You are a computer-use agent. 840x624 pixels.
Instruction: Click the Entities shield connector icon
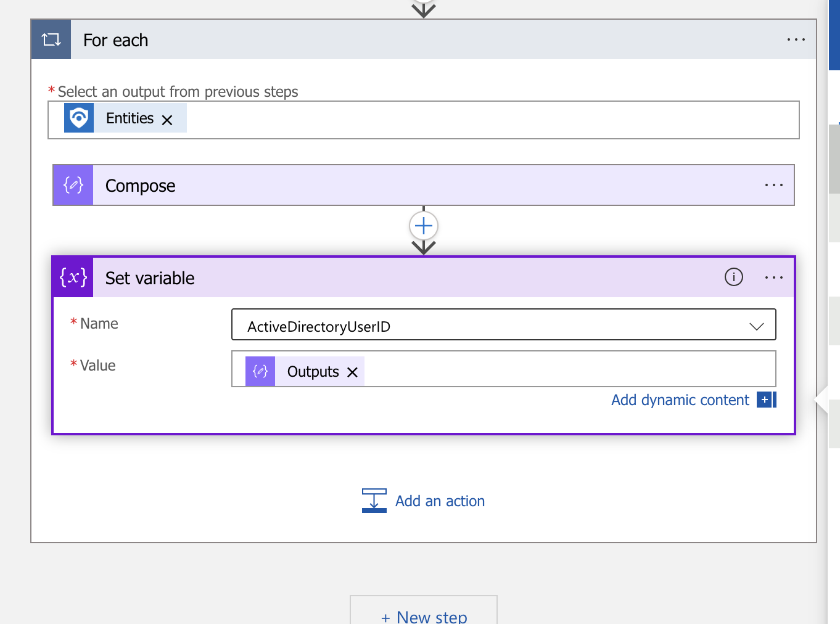[79, 118]
